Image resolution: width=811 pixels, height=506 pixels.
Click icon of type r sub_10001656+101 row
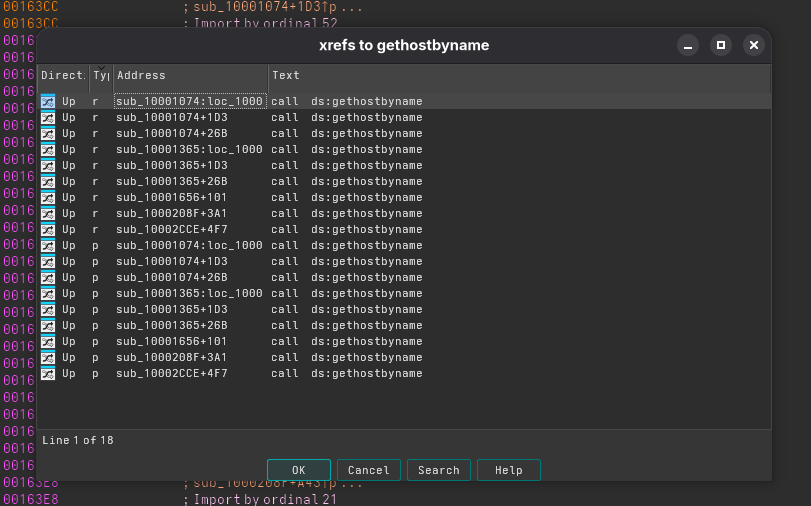click(48, 197)
